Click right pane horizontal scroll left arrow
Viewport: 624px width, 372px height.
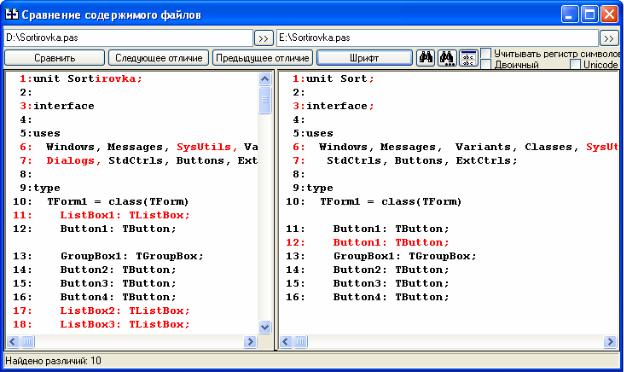click(286, 341)
